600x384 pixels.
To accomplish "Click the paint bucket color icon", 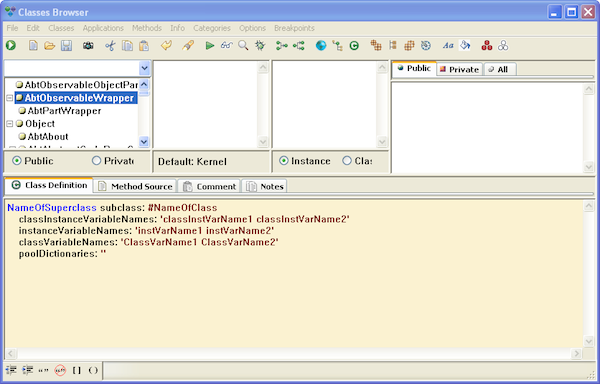I will (465, 46).
